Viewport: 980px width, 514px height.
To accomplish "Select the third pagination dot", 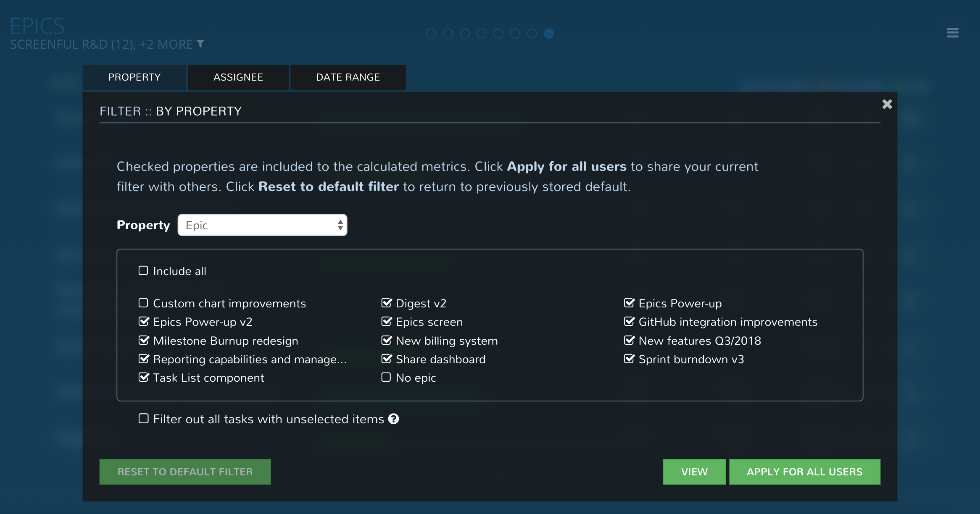I will tap(464, 34).
